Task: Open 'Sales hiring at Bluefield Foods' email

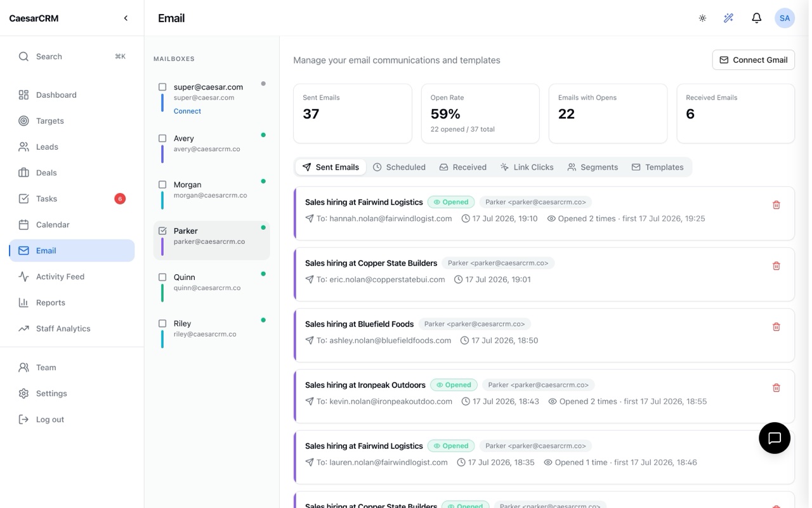Action: coord(544,335)
